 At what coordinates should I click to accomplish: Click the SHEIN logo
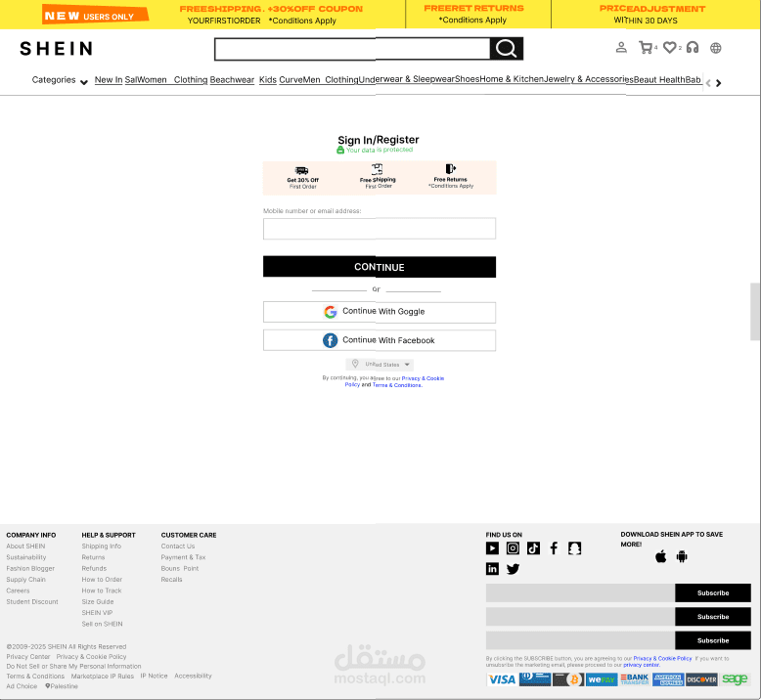[57, 49]
